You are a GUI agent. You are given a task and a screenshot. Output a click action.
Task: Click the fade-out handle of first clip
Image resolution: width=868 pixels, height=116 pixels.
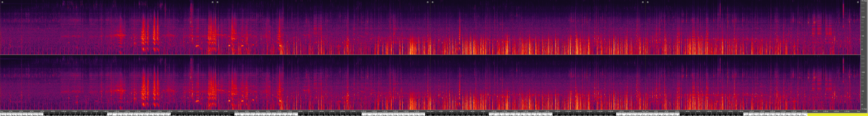(x=213, y=2)
